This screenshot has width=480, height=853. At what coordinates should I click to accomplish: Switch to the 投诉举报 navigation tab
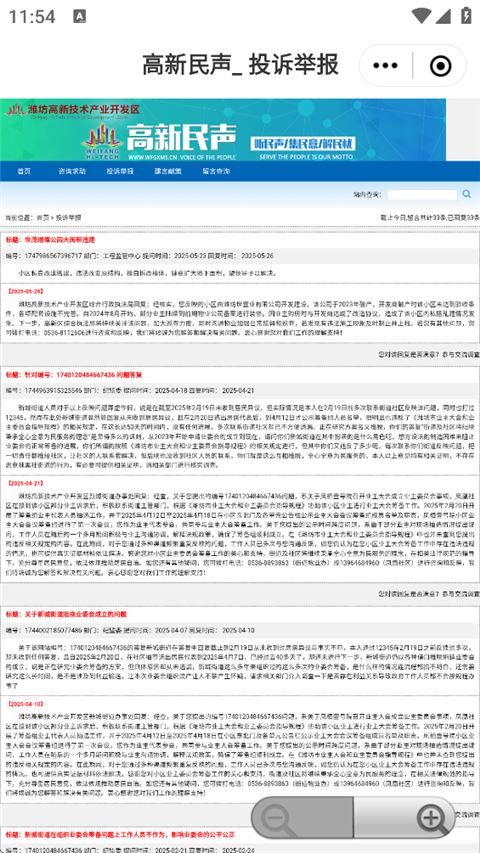tap(120, 171)
